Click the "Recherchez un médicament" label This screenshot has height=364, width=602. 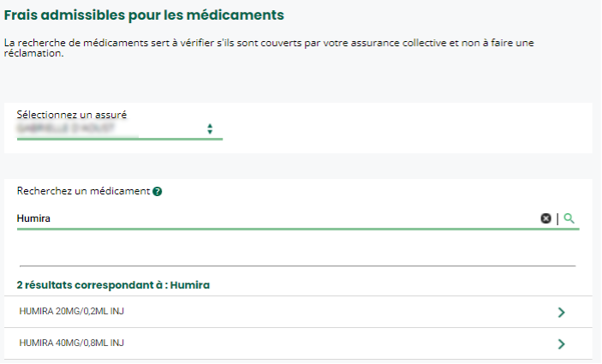(83, 190)
